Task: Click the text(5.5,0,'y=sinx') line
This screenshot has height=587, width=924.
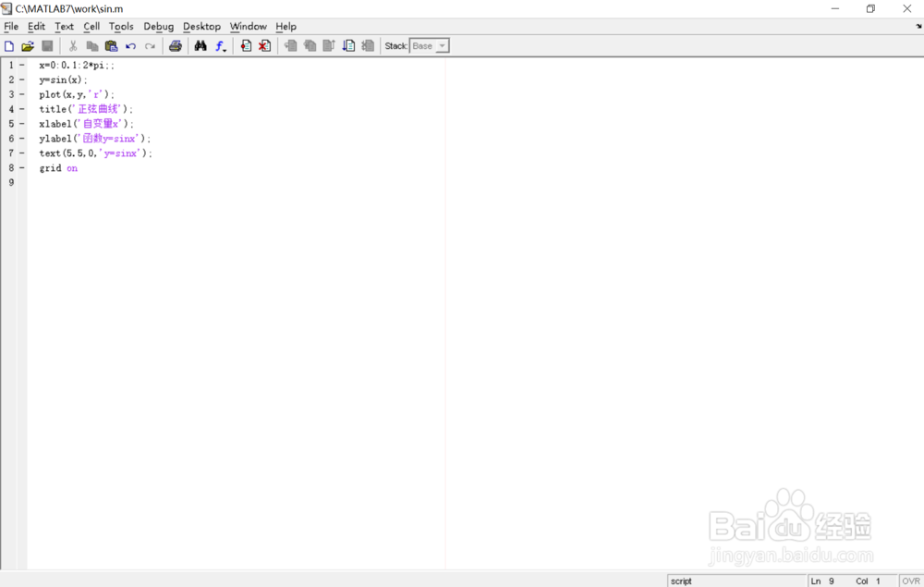Action: 95,153
